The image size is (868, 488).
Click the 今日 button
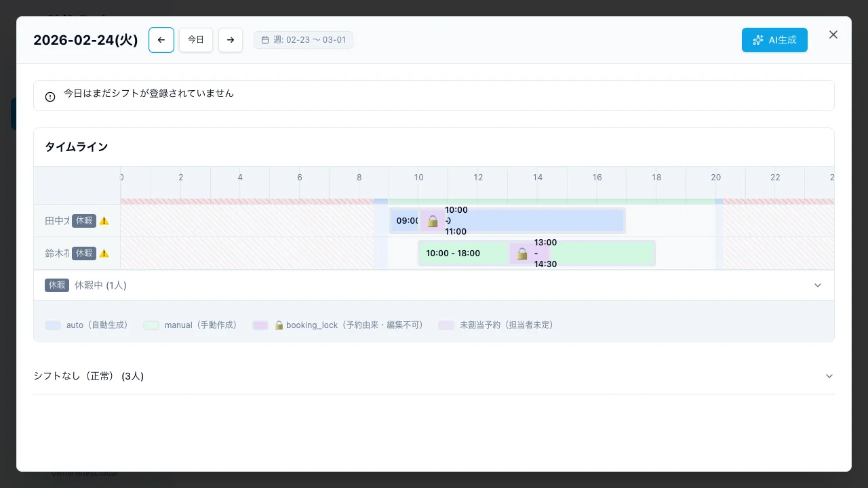(x=196, y=40)
